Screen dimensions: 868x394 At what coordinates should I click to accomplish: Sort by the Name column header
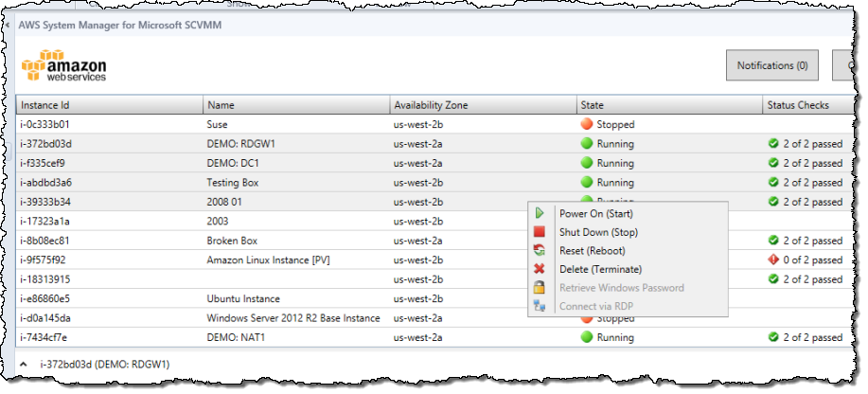(x=296, y=105)
